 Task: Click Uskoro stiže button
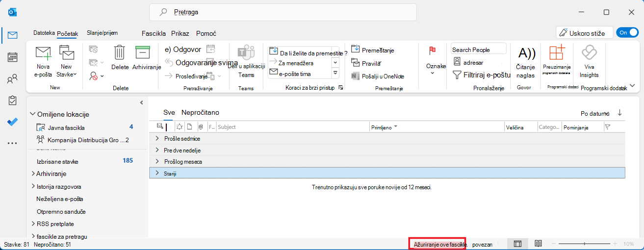[x=585, y=33]
